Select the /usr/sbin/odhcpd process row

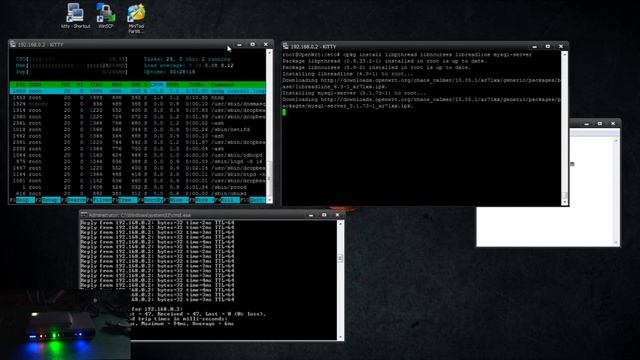[x=138, y=155]
